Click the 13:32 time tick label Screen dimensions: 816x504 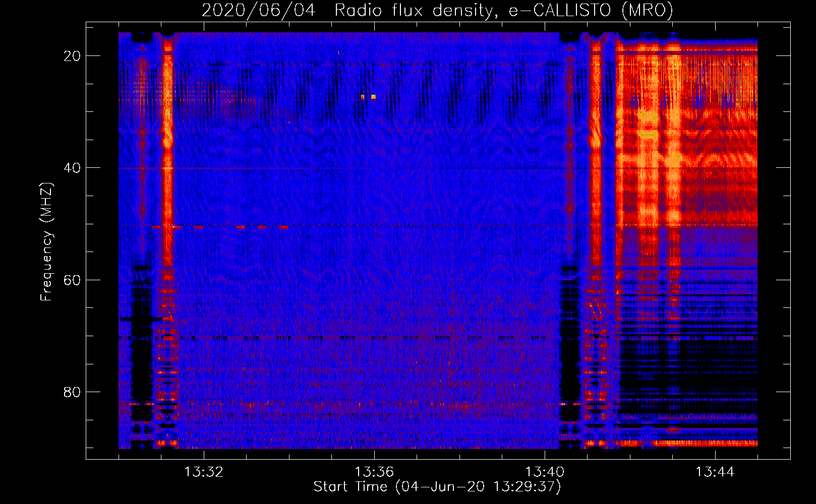[204, 472]
